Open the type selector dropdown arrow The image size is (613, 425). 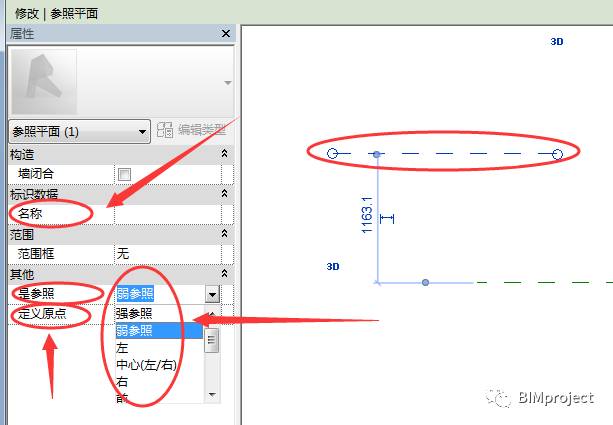point(227,82)
